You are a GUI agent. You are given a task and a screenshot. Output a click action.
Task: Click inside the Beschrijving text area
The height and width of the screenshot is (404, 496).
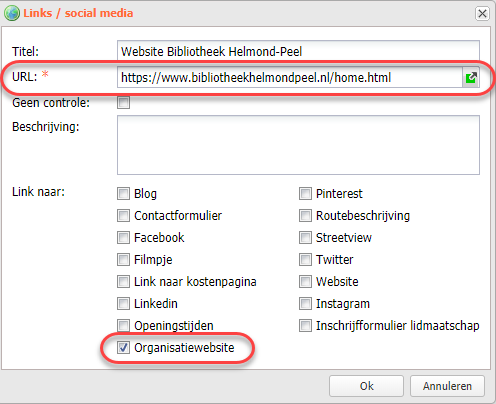tap(298, 145)
